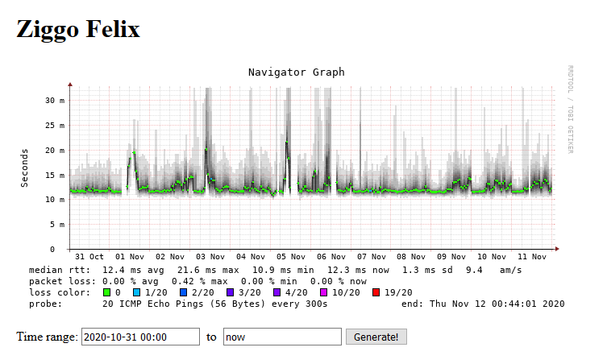The image size is (607, 364).
Task: Click the 'packet loss:' label
Action: (x=62, y=281)
